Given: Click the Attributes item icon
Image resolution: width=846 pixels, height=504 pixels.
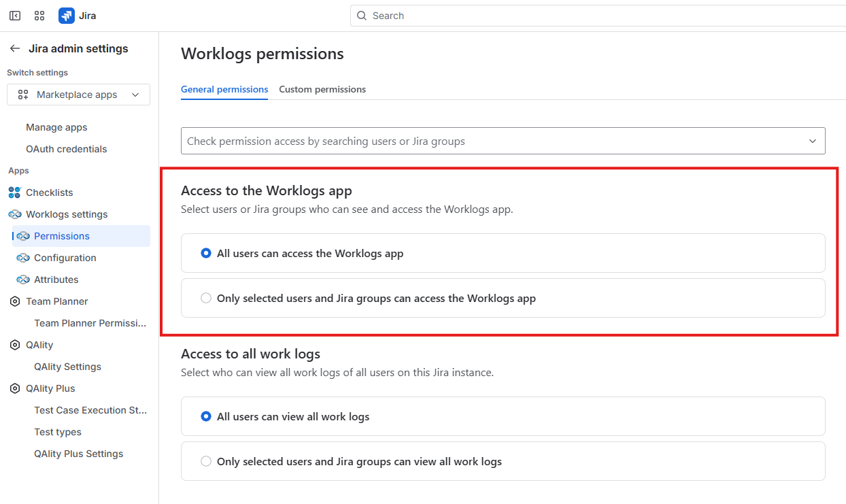Looking at the screenshot, I should coord(23,280).
